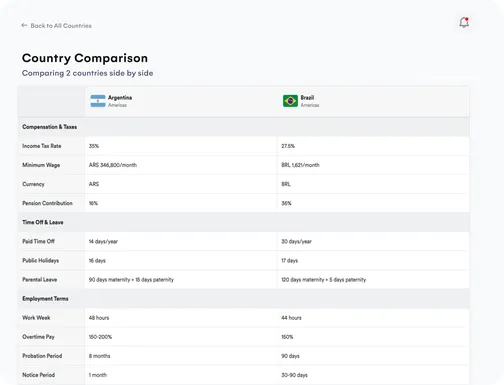Click Brazil's 30 days/year paid time off
This screenshot has width=504, height=385.
click(296, 241)
